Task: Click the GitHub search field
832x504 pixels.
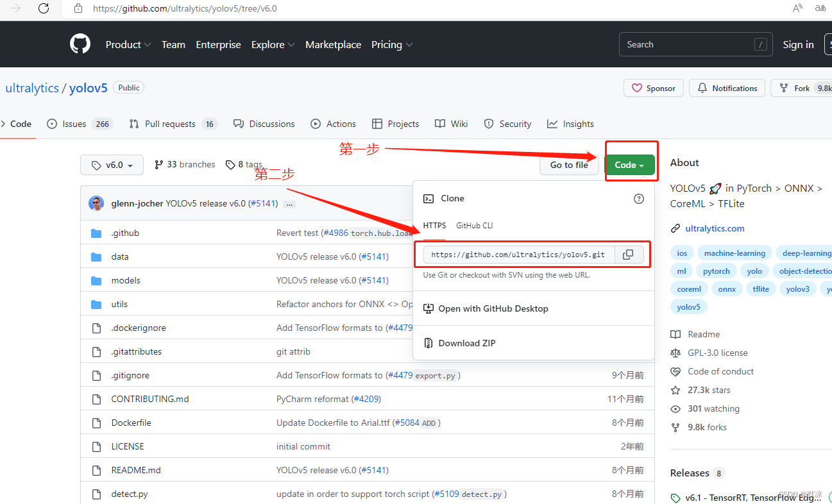Action: point(695,44)
